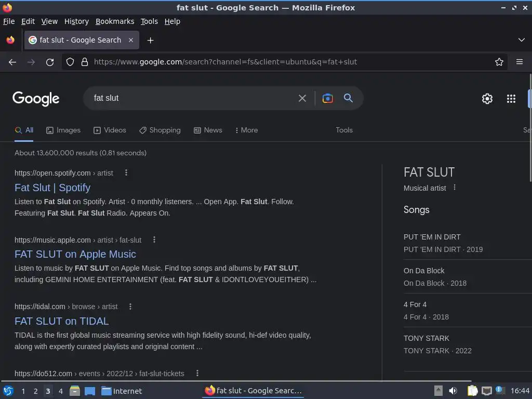This screenshot has height=399, width=532.
Task: Open the volume control tray icon
Action: pos(453,391)
